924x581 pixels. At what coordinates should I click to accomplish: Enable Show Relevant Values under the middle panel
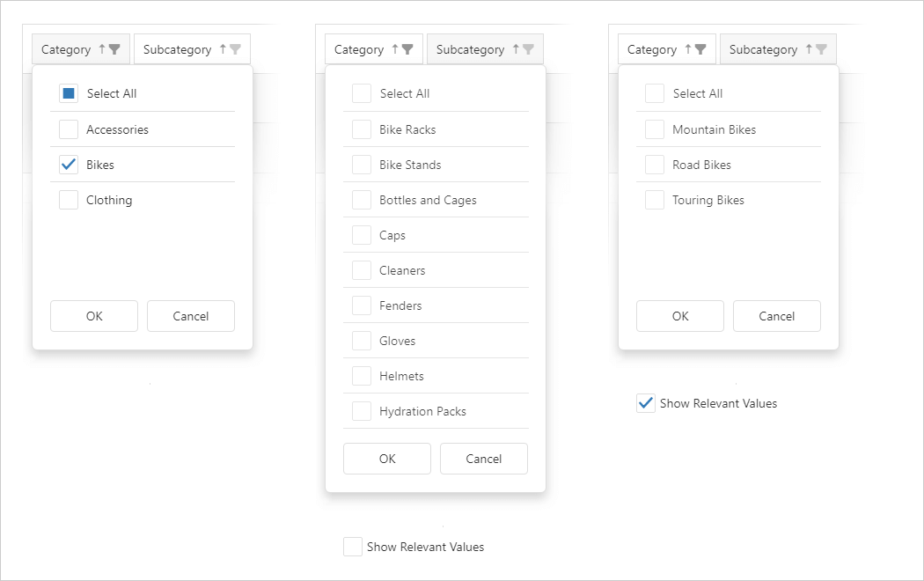(x=353, y=547)
